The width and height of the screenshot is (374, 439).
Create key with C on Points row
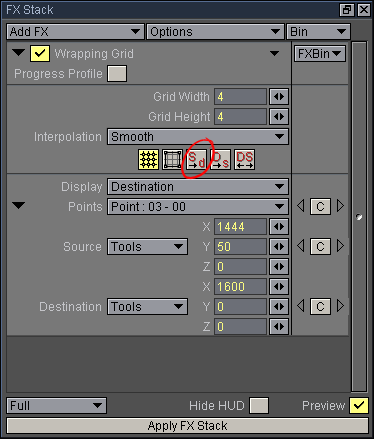[x=320, y=207]
